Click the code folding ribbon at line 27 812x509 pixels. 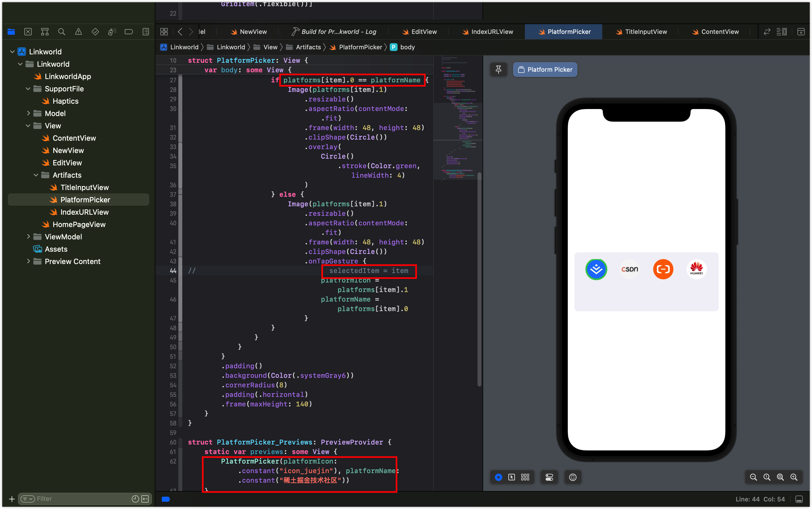(x=181, y=80)
